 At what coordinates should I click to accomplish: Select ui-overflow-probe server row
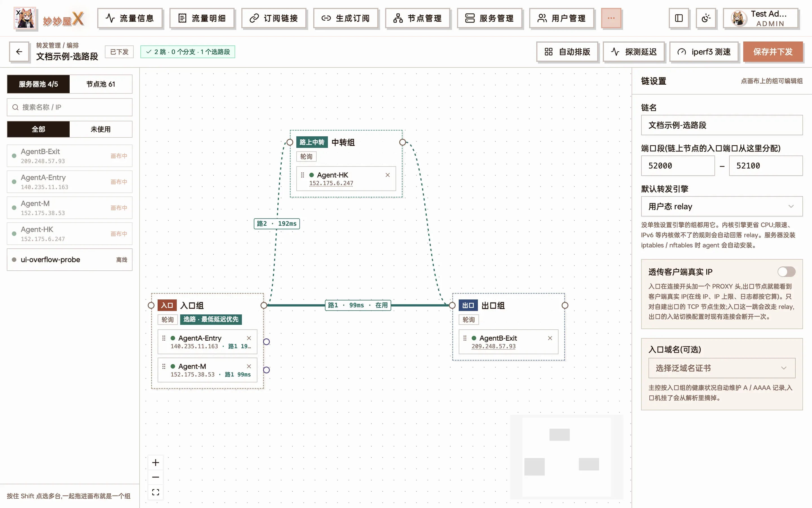click(x=69, y=260)
